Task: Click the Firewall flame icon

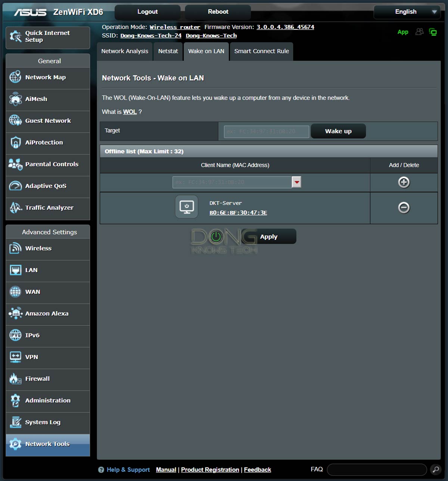Action: [15, 379]
